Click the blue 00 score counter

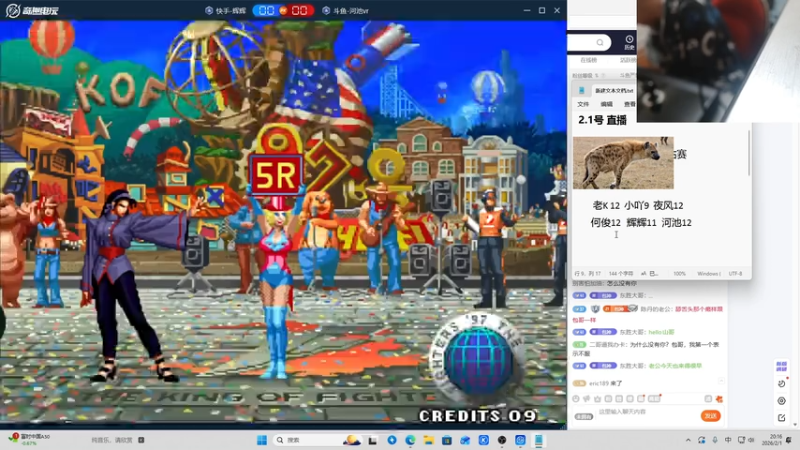[266, 11]
